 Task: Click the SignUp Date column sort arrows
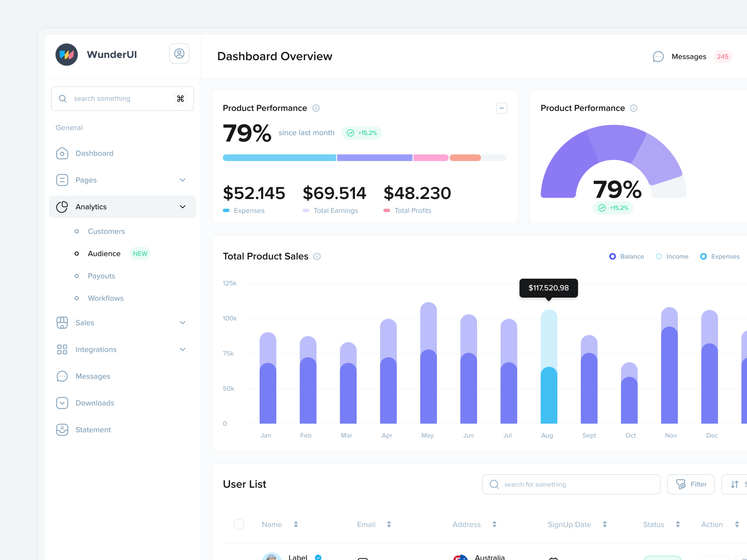click(x=605, y=524)
